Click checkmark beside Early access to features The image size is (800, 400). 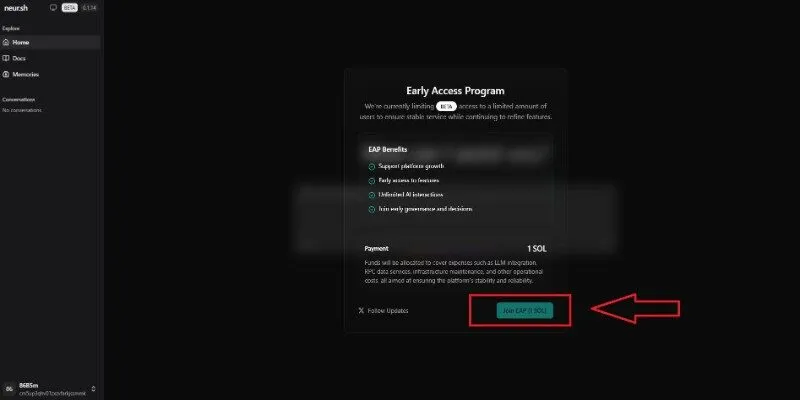(x=372, y=181)
